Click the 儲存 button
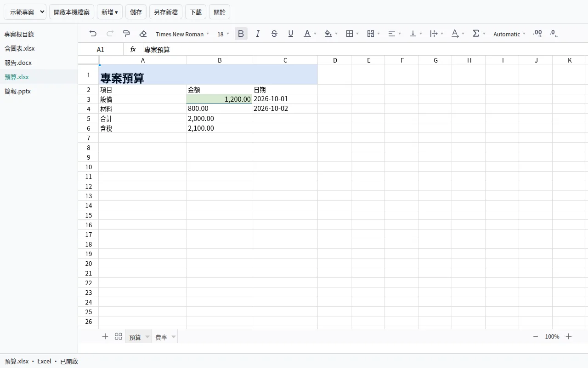The height and width of the screenshot is (368, 588). click(x=136, y=12)
